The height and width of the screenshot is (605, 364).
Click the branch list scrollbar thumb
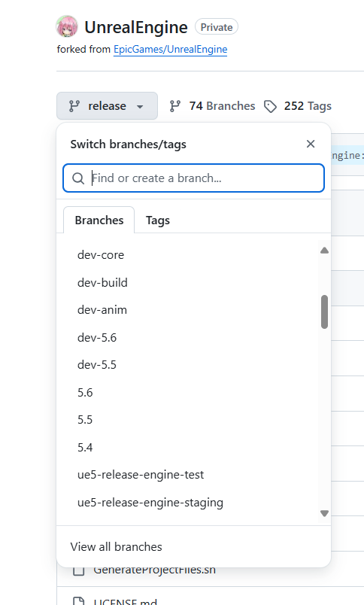(324, 312)
